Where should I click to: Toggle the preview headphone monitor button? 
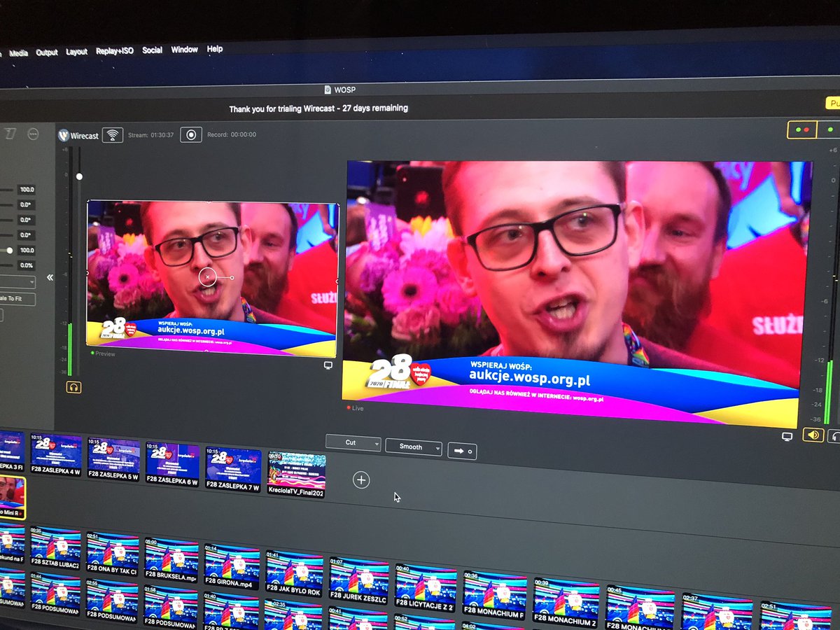(x=73, y=387)
